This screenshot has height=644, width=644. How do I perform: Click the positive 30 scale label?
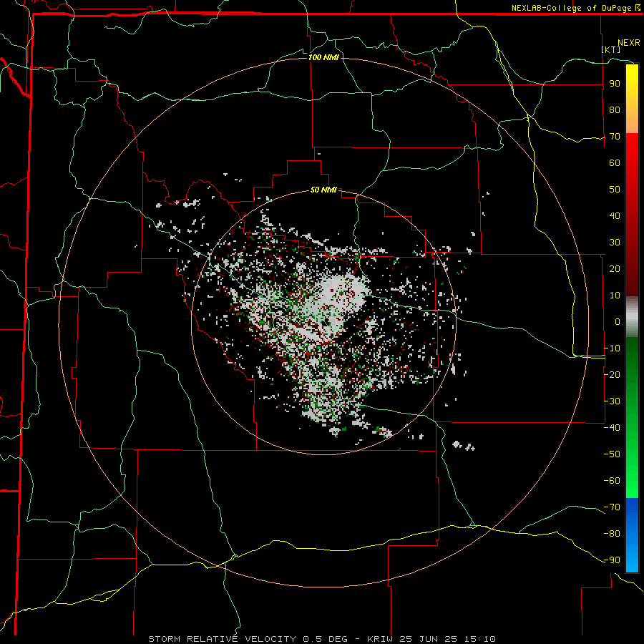(x=615, y=243)
